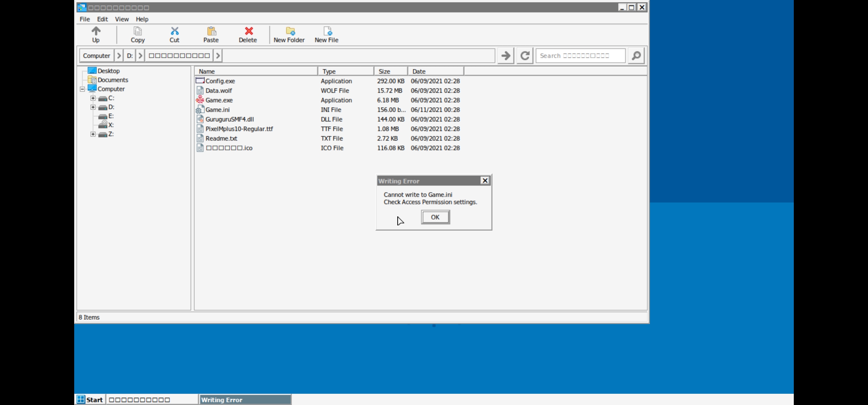Click the go arrow next to the address bar
This screenshot has height=405, width=868.
point(506,56)
